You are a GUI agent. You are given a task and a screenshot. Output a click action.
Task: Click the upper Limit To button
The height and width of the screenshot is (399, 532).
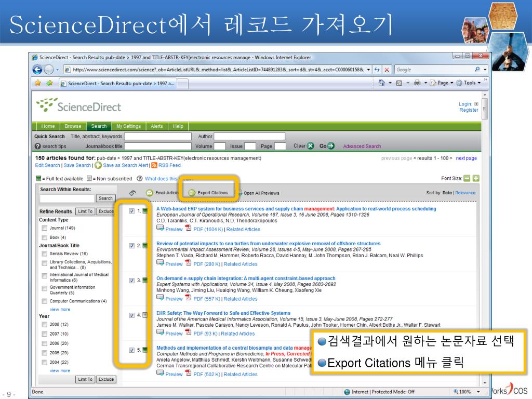[x=85, y=211]
